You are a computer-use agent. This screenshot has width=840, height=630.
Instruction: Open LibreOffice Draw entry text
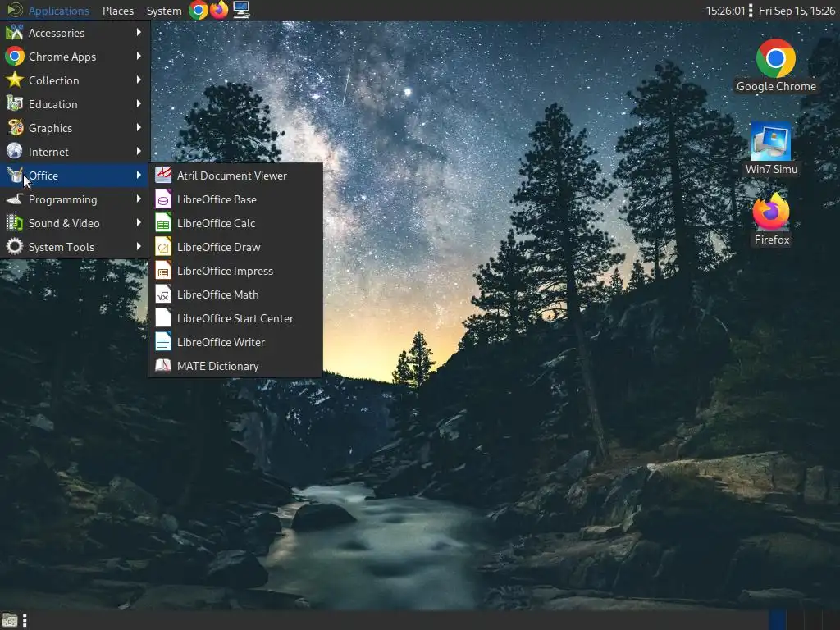(218, 247)
